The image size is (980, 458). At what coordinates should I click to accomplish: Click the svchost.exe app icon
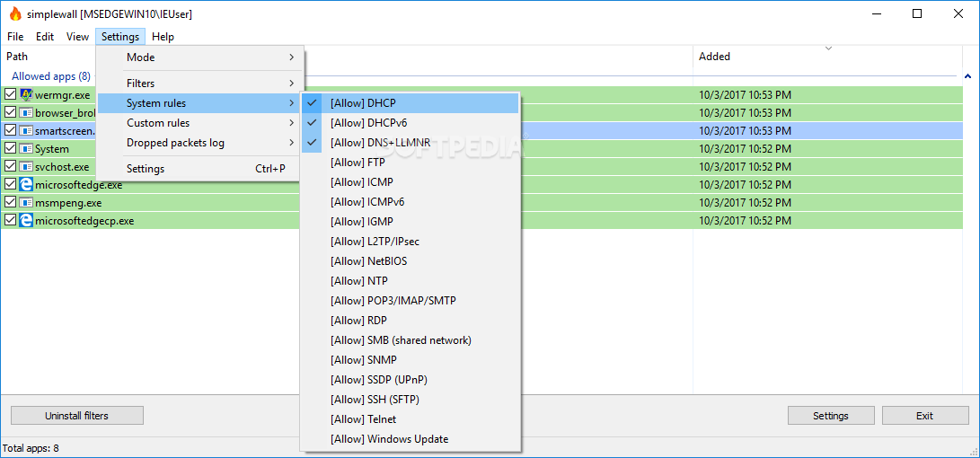point(26,167)
